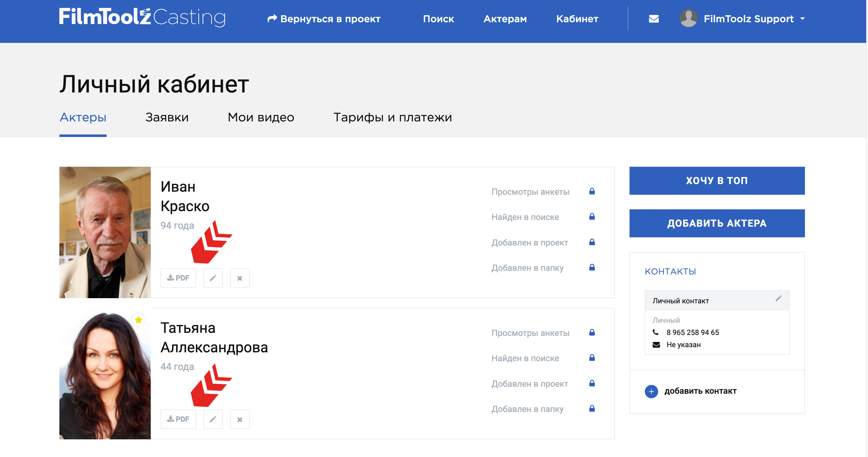Click lock icon by Иван's Найден в поиске
868x457 pixels.
coord(592,216)
